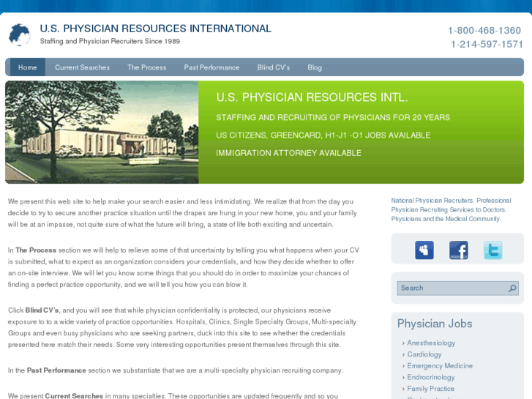Open the Facebook social icon
This screenshot has width=532, height=399.
click(458, 250)
